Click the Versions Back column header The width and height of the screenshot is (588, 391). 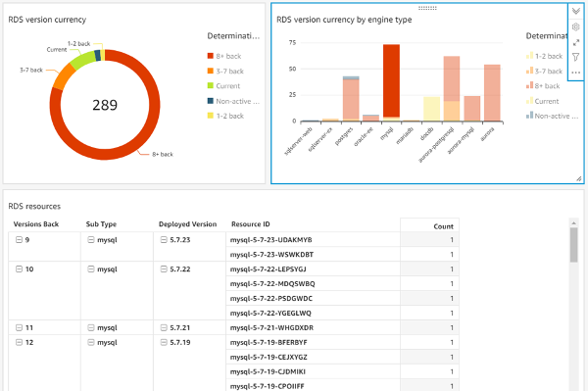[36, 224]
